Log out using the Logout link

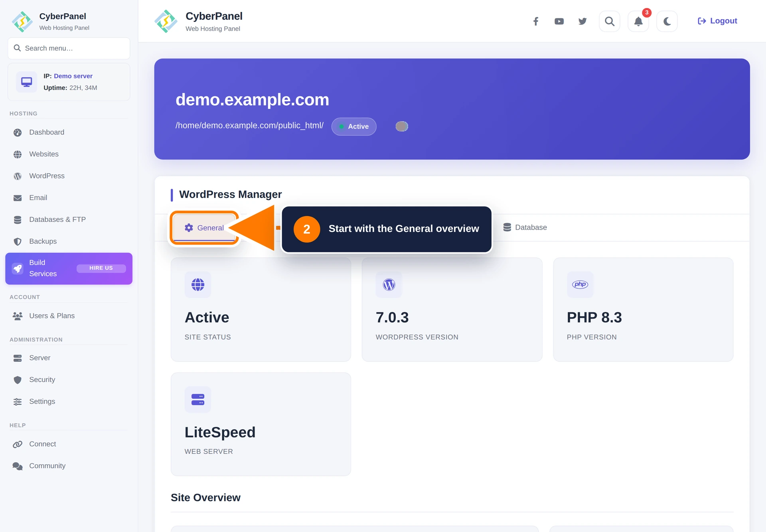pyautogui.click(x=717, y=21)
